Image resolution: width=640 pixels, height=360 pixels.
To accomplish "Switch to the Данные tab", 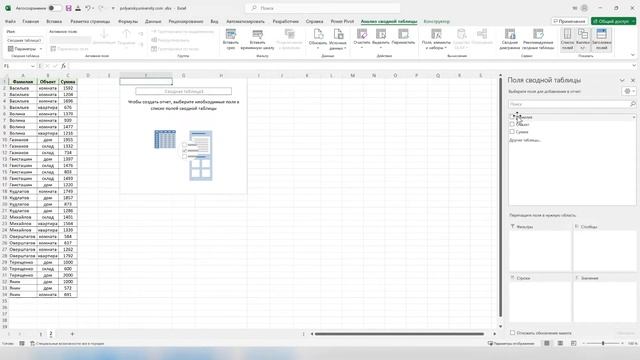I will tap(153, 21).
